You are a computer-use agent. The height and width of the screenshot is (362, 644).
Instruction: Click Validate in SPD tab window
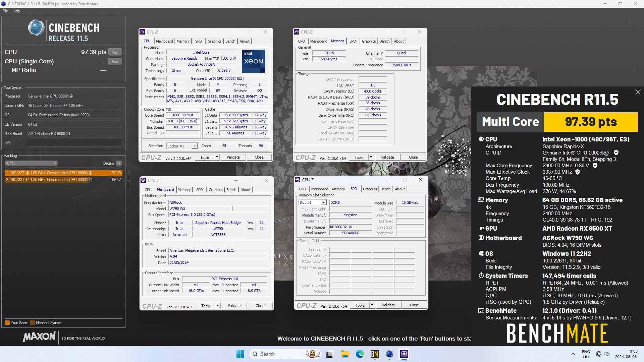pyautogui.click(x=388, y=305)
